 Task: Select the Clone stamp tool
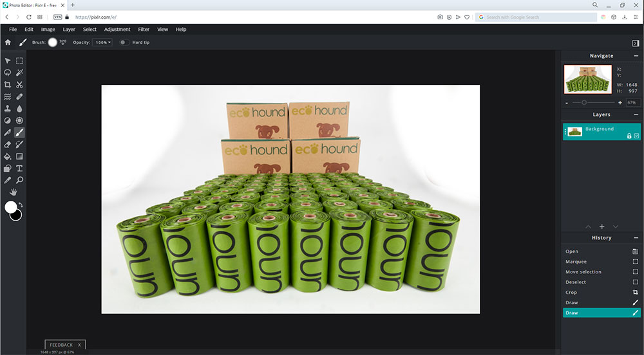tap(7, 109)
